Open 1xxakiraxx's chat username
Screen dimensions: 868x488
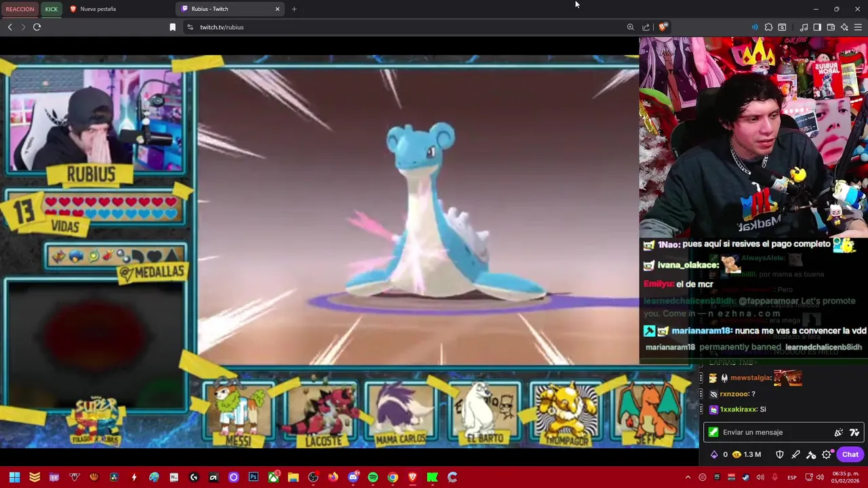click(x=738, y=409)
